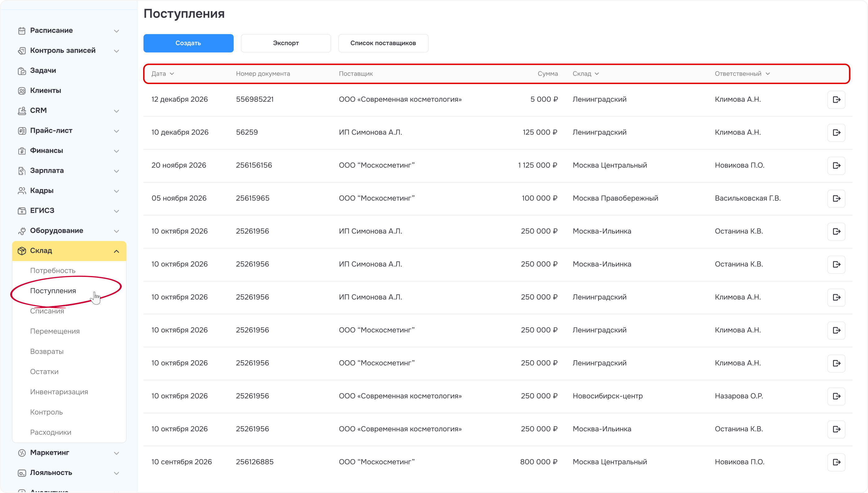Click the CRM sidebar icon
This screenshot has width=868, height=493.
22,111
